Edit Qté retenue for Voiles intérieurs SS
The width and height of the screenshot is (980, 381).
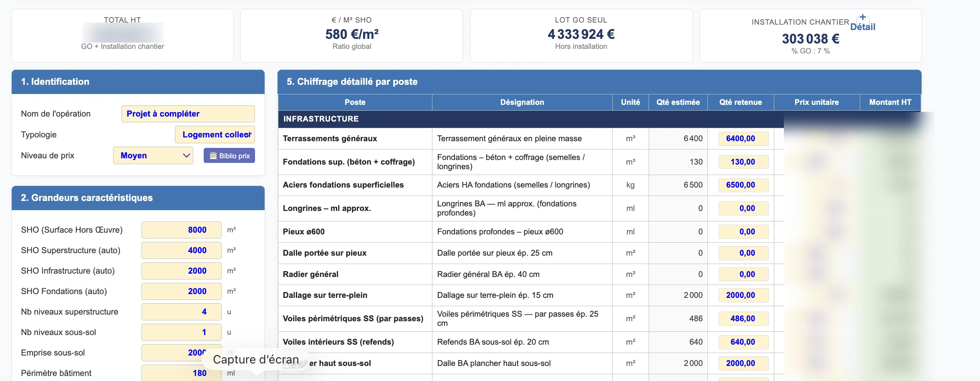pyautogui.click(x=743, y=342)
